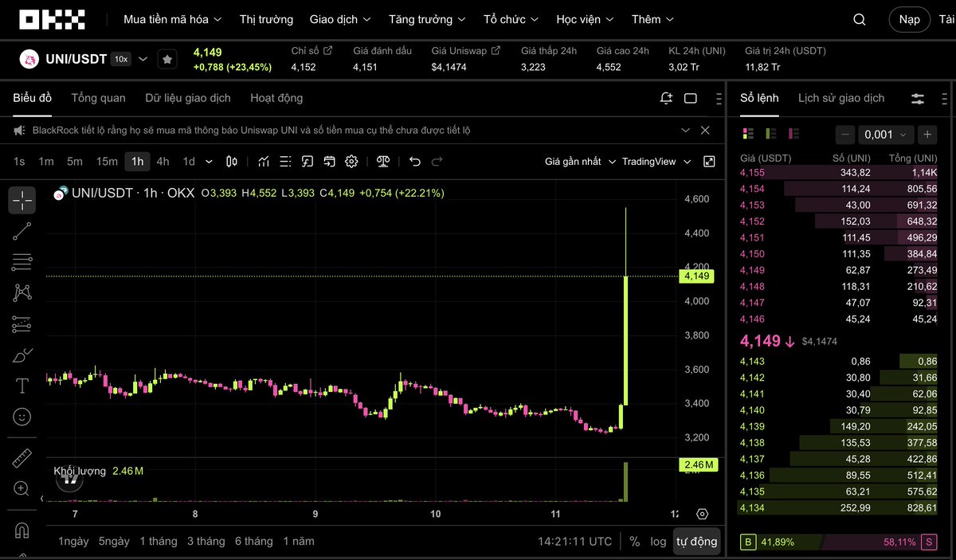Image resolution: width=956 pixels, height=560 pixels.
Task: Select the 1s timeframe
Action: pyautogui.click(x=19, y=162)
